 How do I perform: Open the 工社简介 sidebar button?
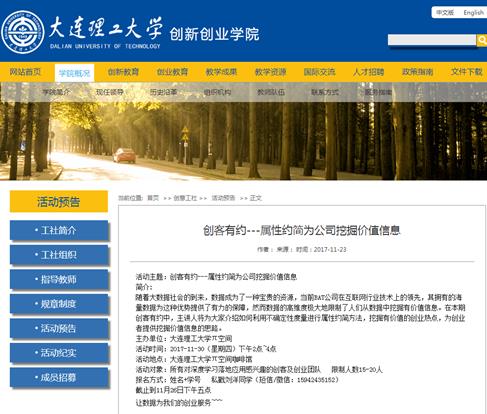coord(59,230)
